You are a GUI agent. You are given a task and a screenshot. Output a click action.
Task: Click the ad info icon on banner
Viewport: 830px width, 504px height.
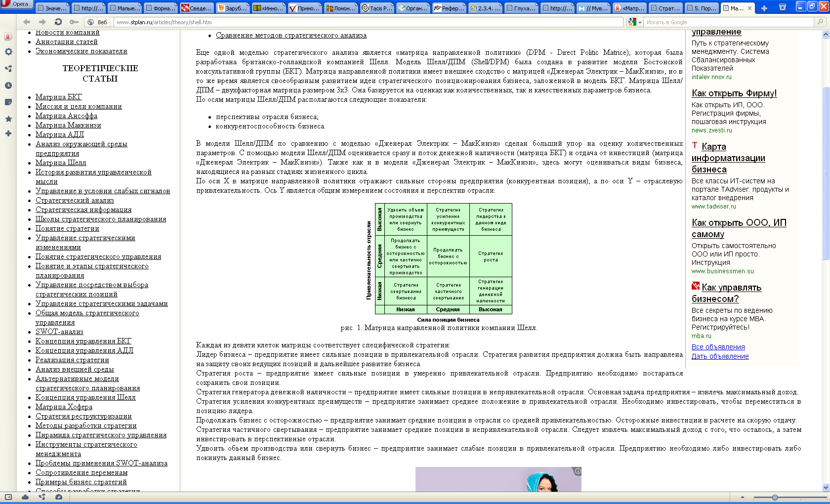(x=578, y=471)
